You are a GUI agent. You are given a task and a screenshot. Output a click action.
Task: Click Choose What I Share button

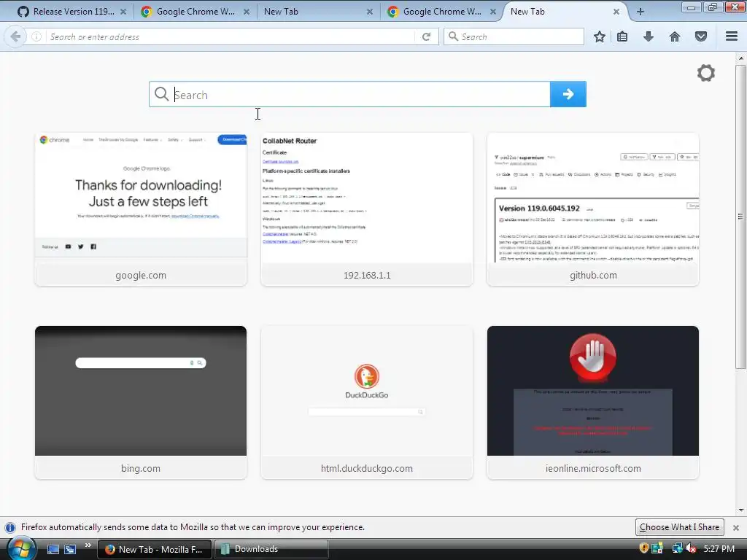click(679, 527)
